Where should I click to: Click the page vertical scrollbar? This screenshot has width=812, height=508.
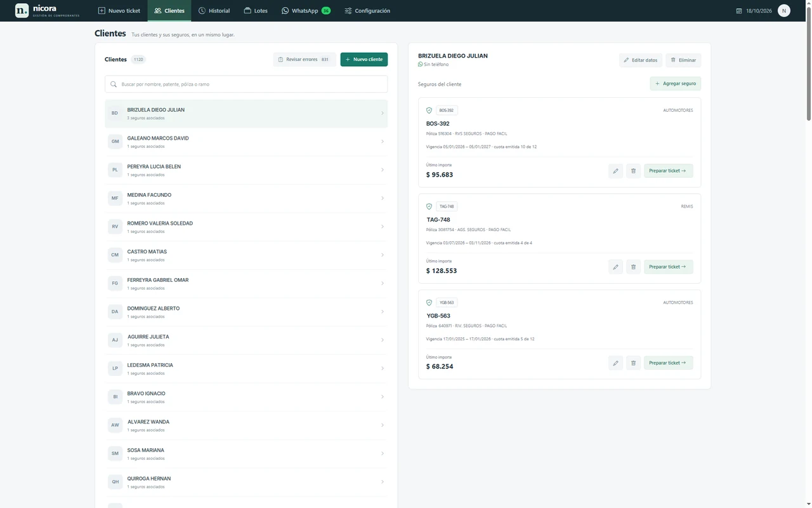[x=809, y=63]
